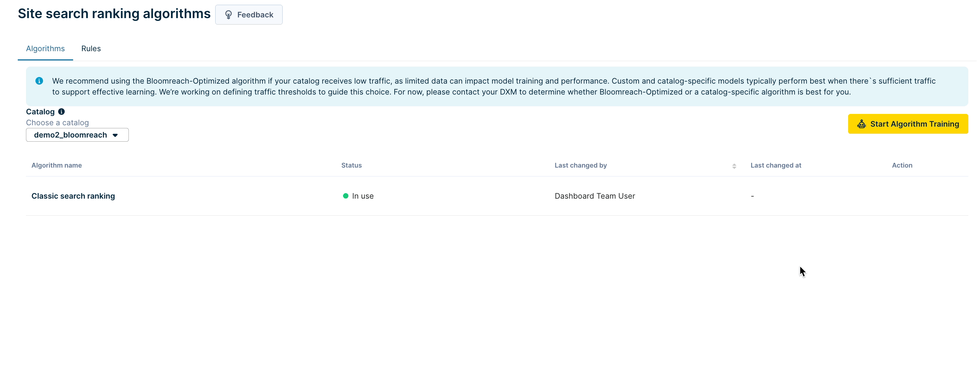This screenshot has width=980, height=370.
Task: Click the robot icon on training button
Action: 862,124
